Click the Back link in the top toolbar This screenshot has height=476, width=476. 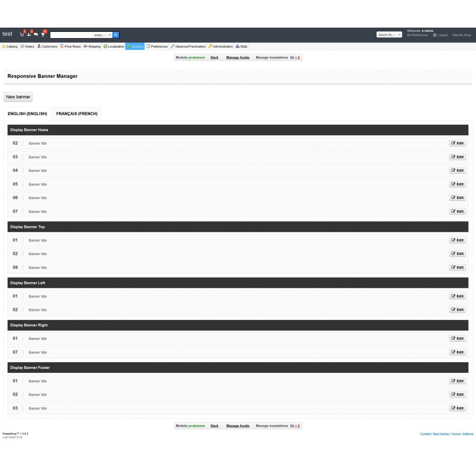click(214, 58)
